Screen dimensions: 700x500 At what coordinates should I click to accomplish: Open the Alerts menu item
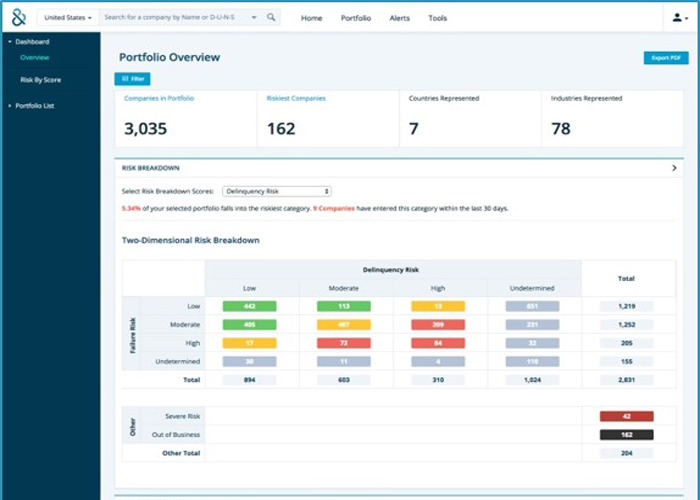click(x=399, y=18)
